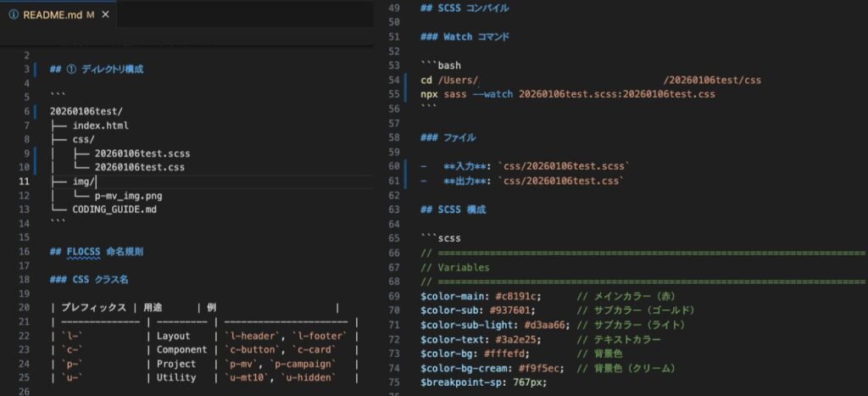This screenshot has width=868, height=396.
Task: Click the '`c-button`, `c-card`' example cell
Action: click(280, 349)
